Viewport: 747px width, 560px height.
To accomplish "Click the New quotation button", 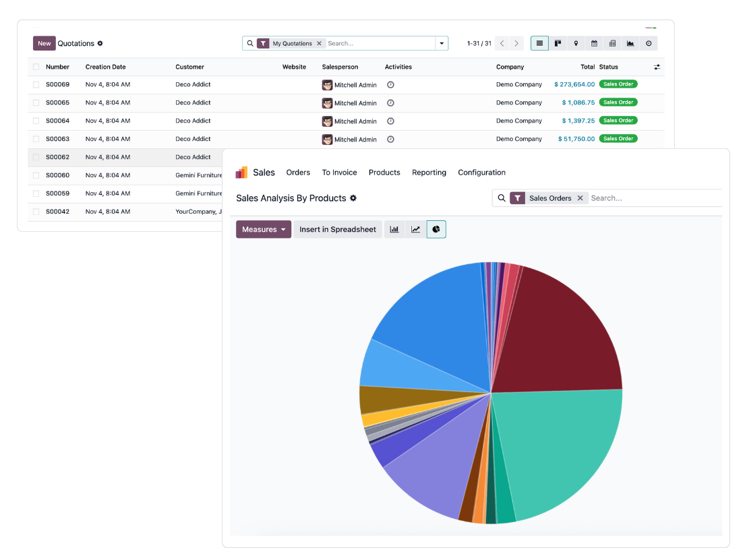I will click(44, 43).
